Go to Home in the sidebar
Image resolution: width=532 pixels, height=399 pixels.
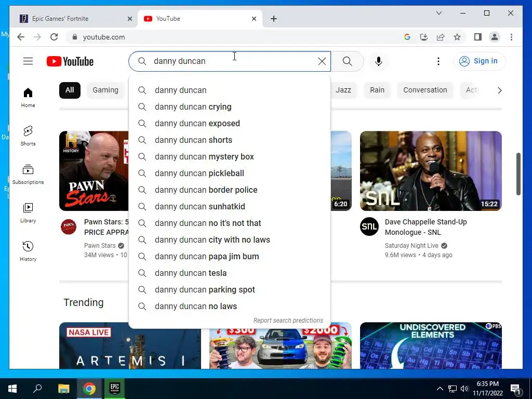(28, 98)
